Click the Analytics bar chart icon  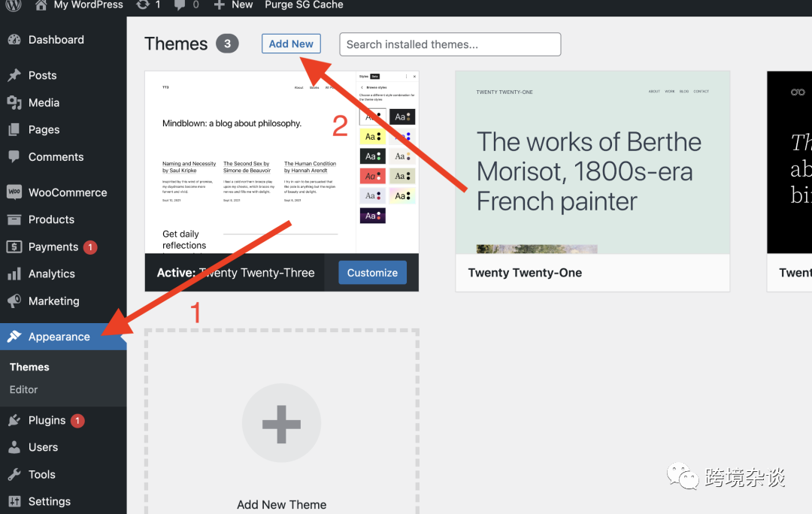14,274
